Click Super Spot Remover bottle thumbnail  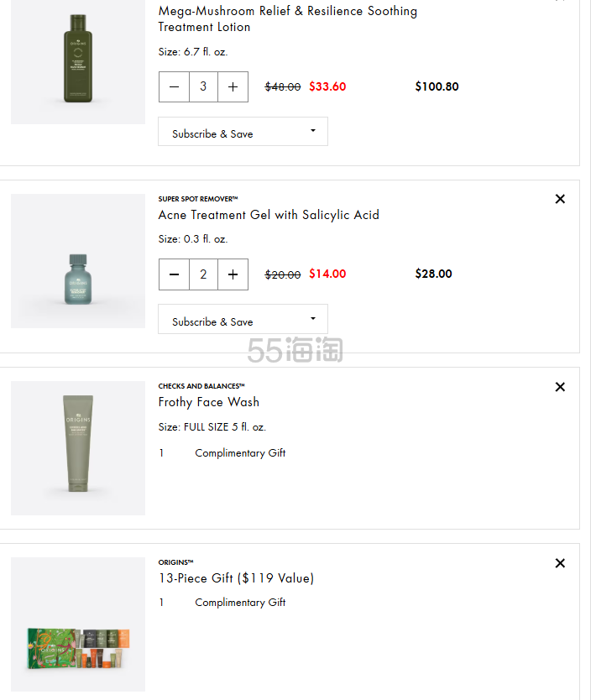[x=78, y=261]
